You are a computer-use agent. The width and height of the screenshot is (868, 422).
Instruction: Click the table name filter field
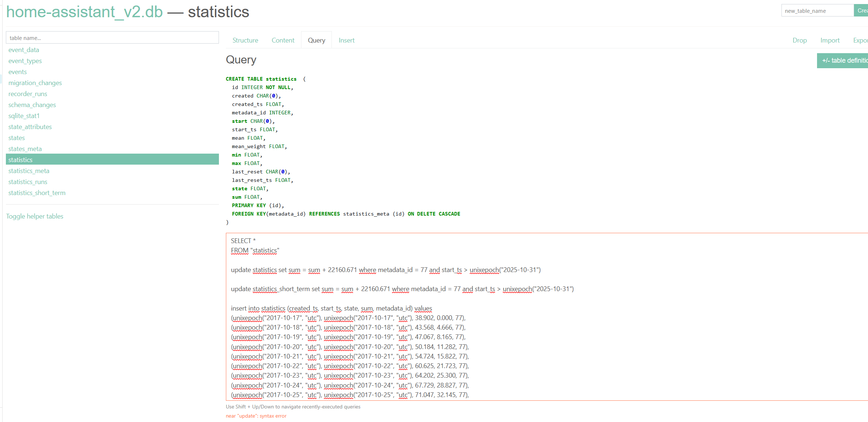point(112,38)
